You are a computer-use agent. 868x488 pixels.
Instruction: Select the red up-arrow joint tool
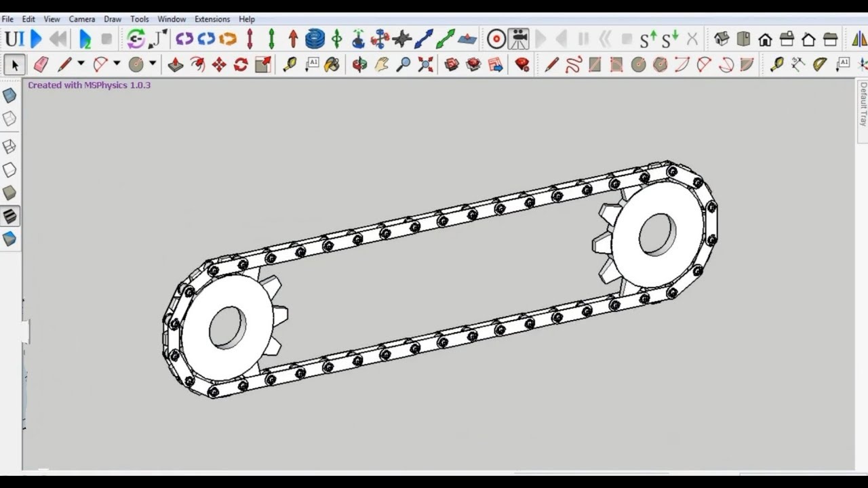coord(293,39)
